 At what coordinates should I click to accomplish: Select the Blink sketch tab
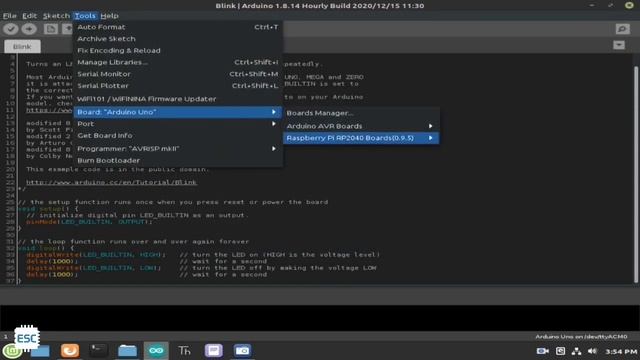(x=22, y=47)
